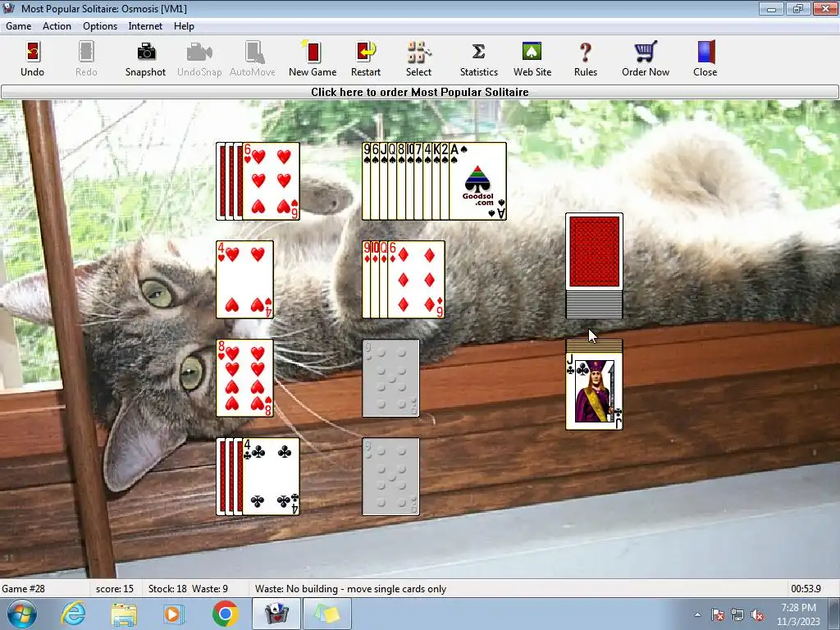Screen dimensions: 840x630
Task: Open the Action menu
Action: coord(57,26)
